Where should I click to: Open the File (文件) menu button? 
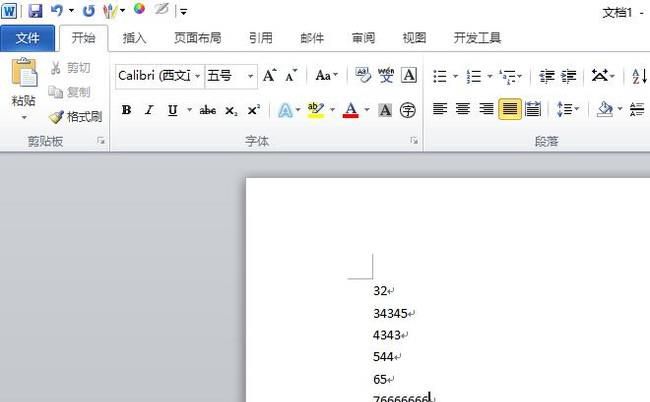[x=28, y=38]
